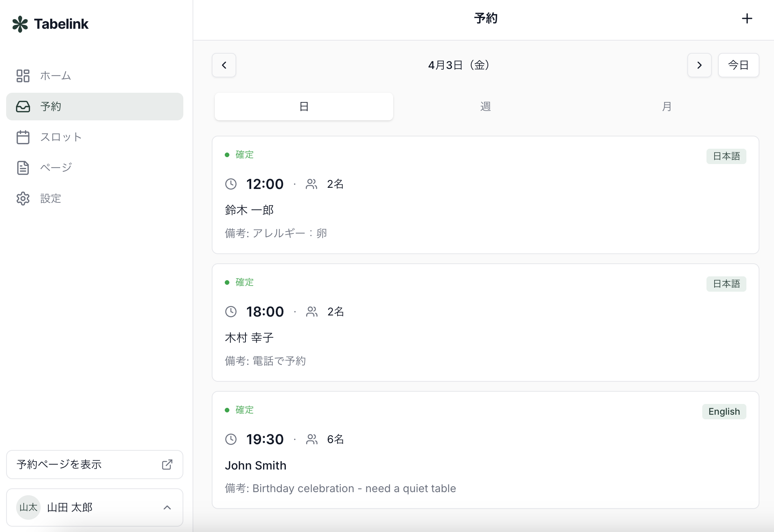The width and height of the screenshot is (774, 532).
Task: Click the external-link icon beside 予約ページを表示
Action: pos(166,465)
